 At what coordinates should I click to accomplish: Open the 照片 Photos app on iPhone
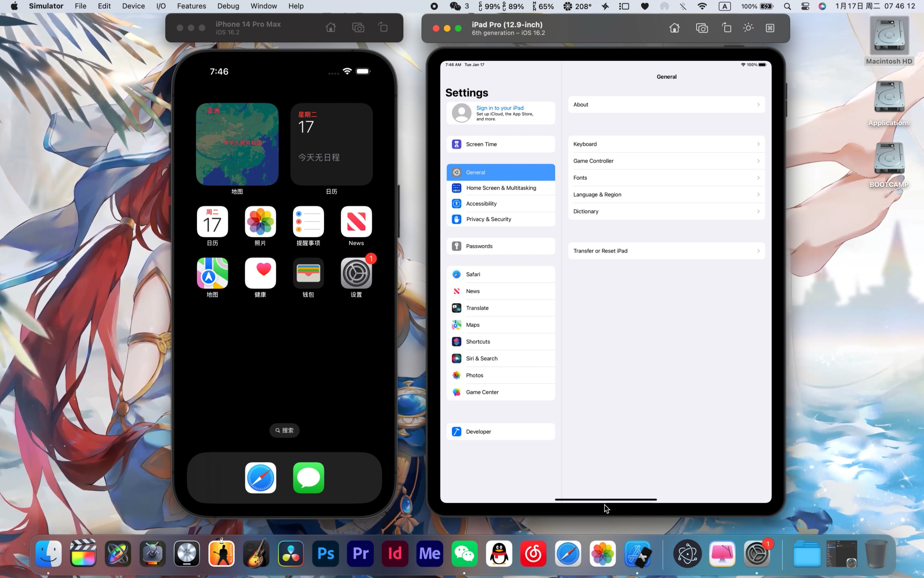[x=260, y=222]
